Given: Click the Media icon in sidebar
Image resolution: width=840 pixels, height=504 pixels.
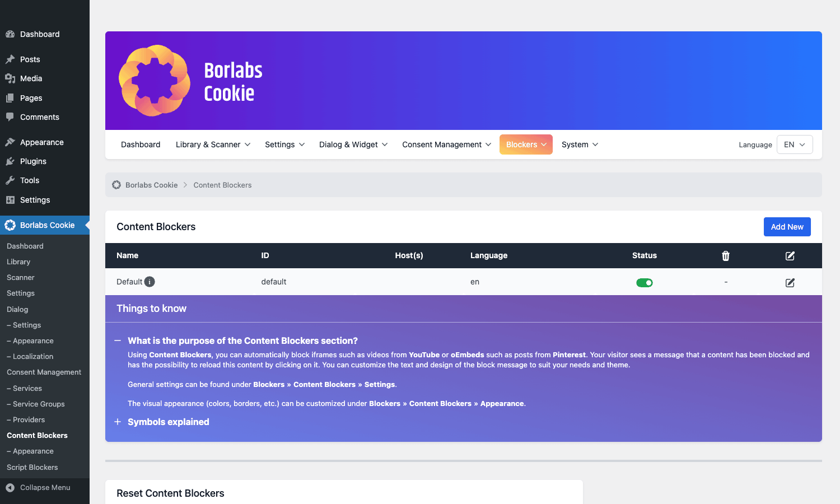Looking at the screenshot, I should point(10,78).
